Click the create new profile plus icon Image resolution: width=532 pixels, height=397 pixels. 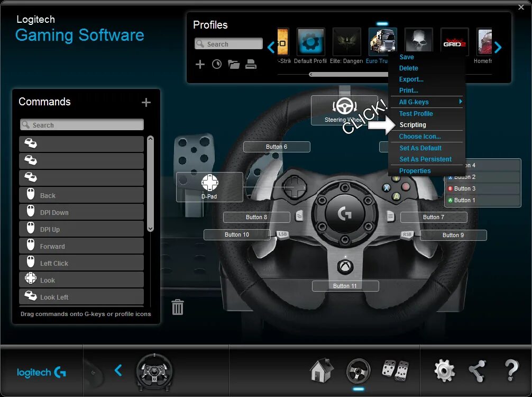(x=200, y=64)
